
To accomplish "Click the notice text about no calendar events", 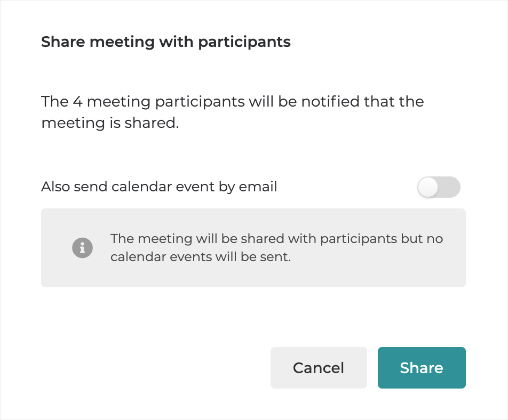I will 276,247.
